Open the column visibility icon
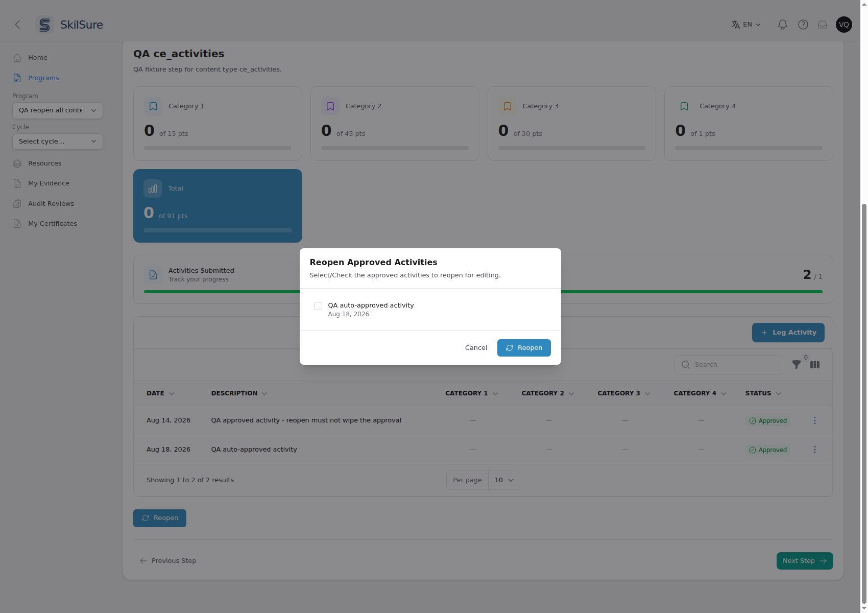This screenshot has height=613, width=868. pyautogui.click(x=815, y=365)
